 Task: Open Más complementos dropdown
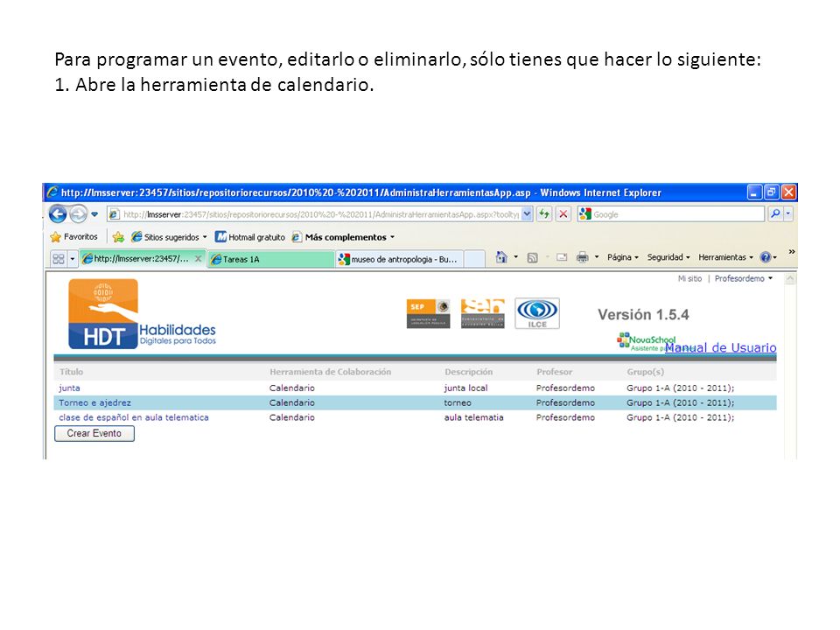(343, 237)
